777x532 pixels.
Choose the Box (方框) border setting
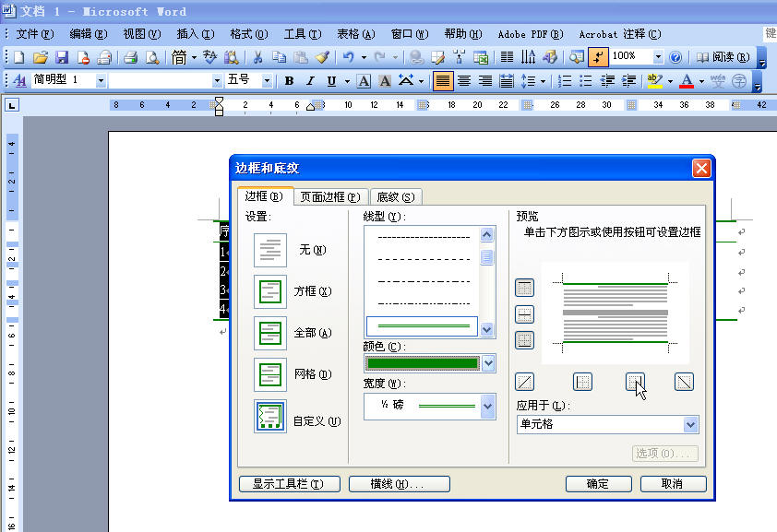click(270, 291)
